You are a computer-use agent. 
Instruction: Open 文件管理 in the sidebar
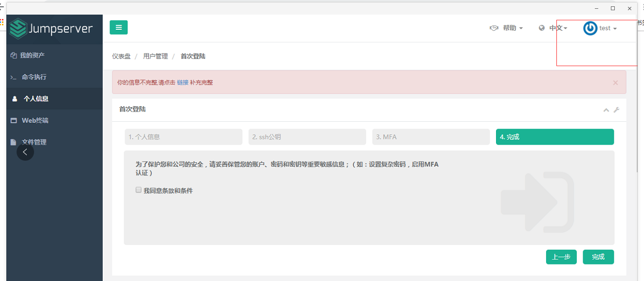click(x=34, y=142)
